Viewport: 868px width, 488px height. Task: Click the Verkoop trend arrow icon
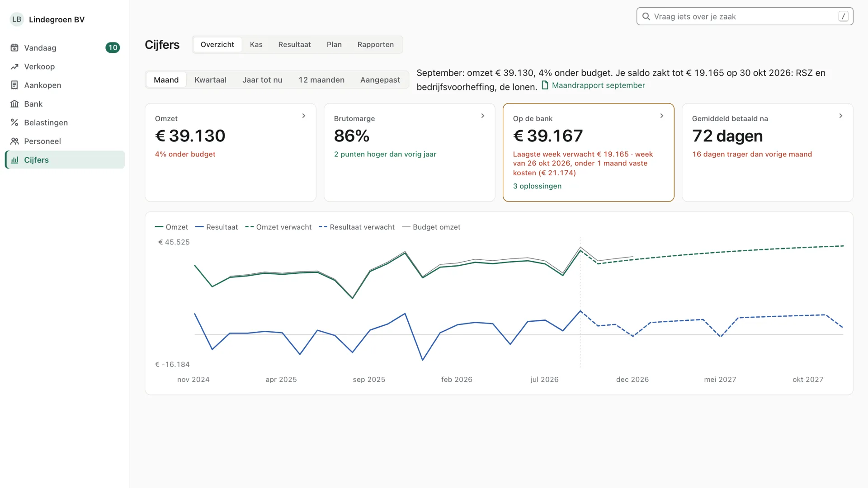14,66
